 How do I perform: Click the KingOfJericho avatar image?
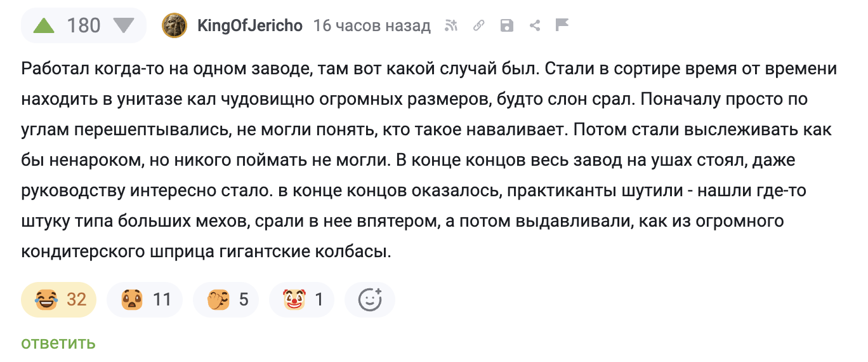(174, 26)
